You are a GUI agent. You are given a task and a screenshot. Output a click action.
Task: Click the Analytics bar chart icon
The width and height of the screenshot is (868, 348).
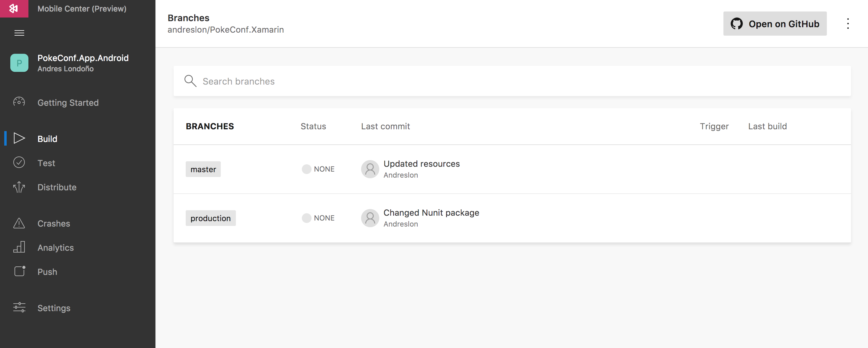pyautogui.click(x=19, y=247)
